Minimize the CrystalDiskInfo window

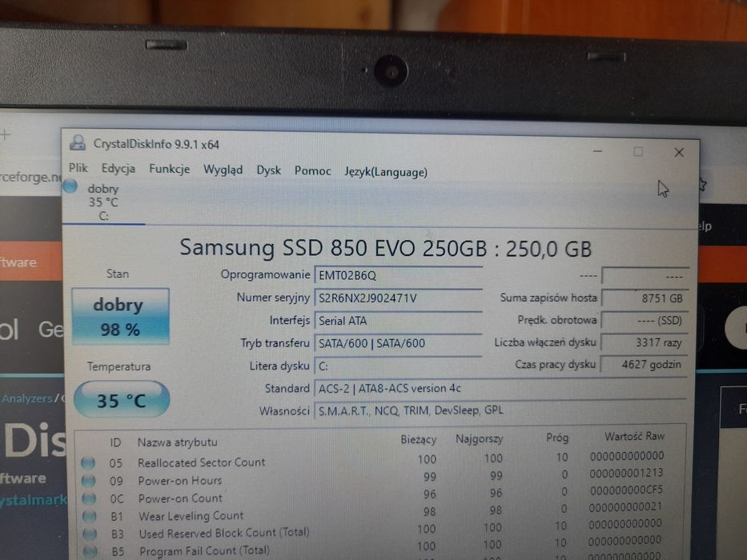coord(598,151)
